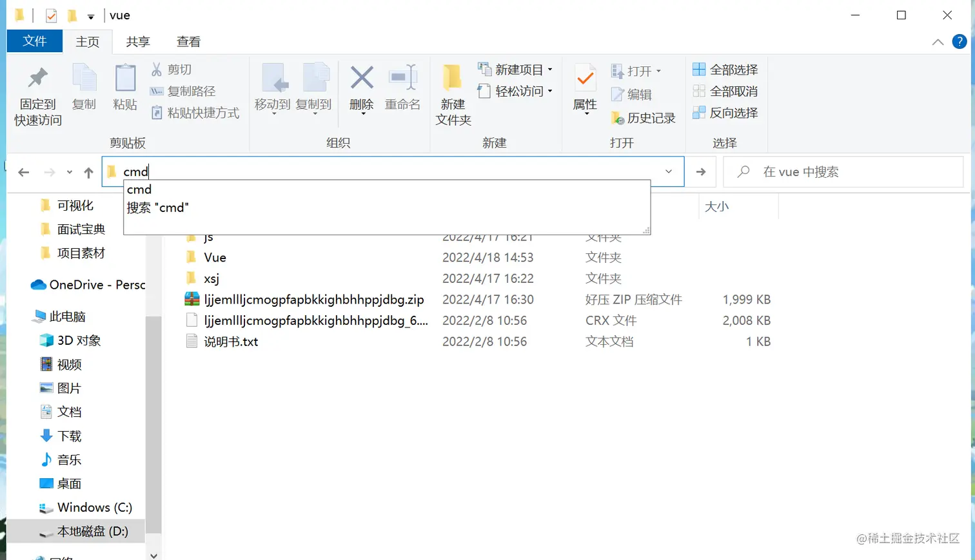Click the search box 在 vue 中搜索

coord(843,172)
